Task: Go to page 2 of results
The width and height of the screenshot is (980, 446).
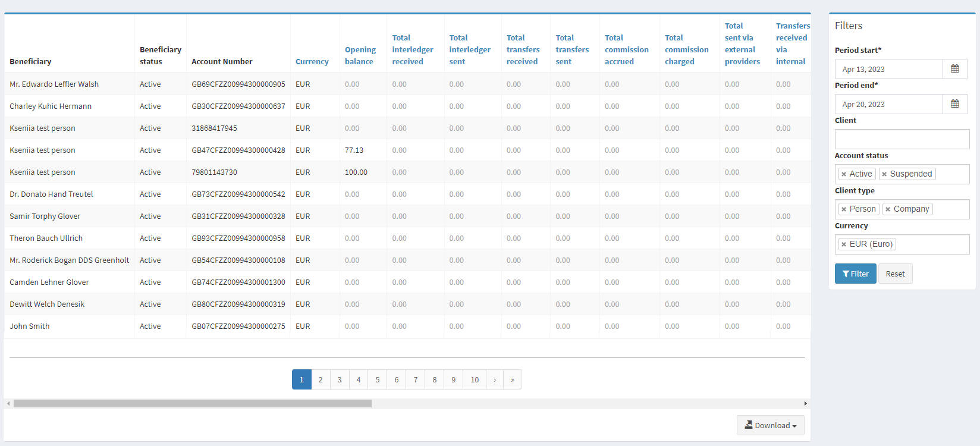Action: click(321, 379)
